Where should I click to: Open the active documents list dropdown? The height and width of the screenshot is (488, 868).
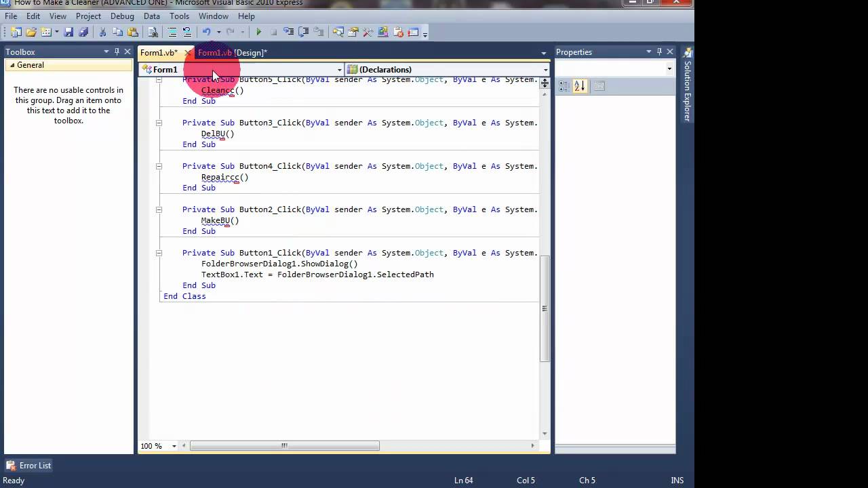pyautogui.click(x=543, y=53)
